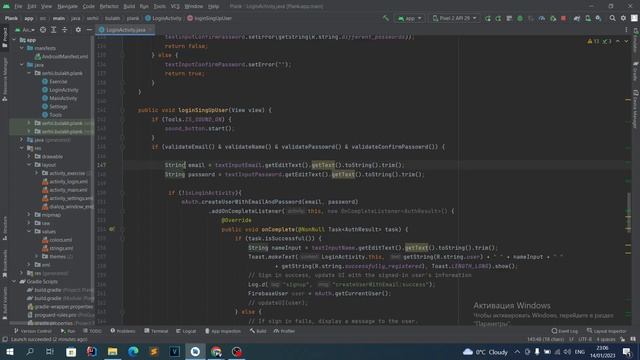The image size is (640, 360).
Task: Collapse the java folder in tree
Action: pyautogui.click(x=22, y=65)
